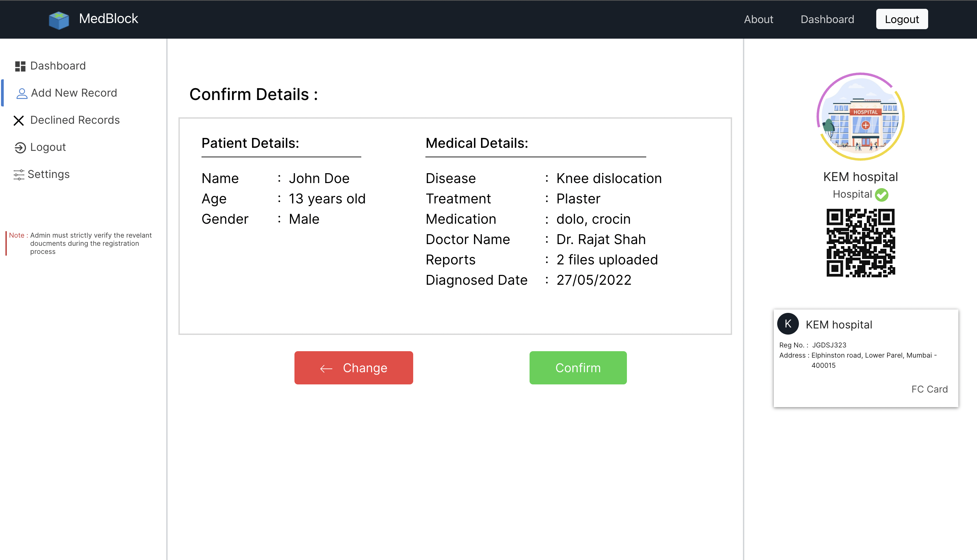Image resolution: width=977 pixels, height=560 pixels.
Task: Click the MedBlock brand name
Action: (108, 18)
